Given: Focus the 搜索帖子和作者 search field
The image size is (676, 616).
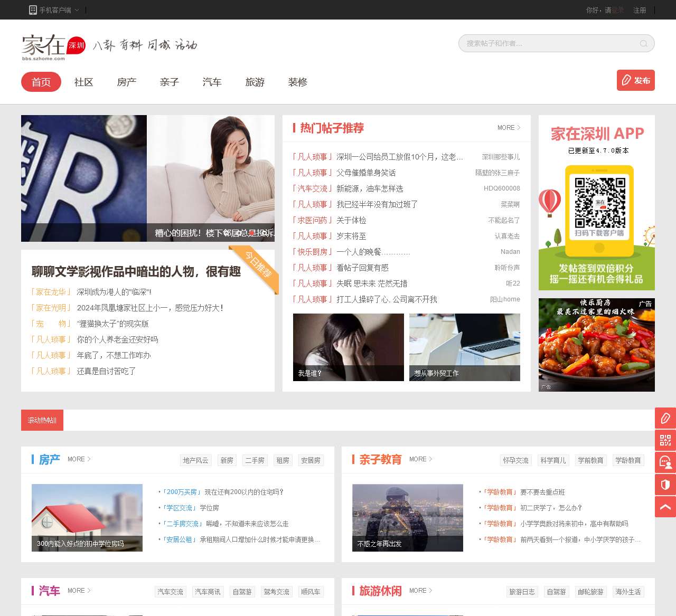Looking at the screenshot, I should tap(557, 43).
